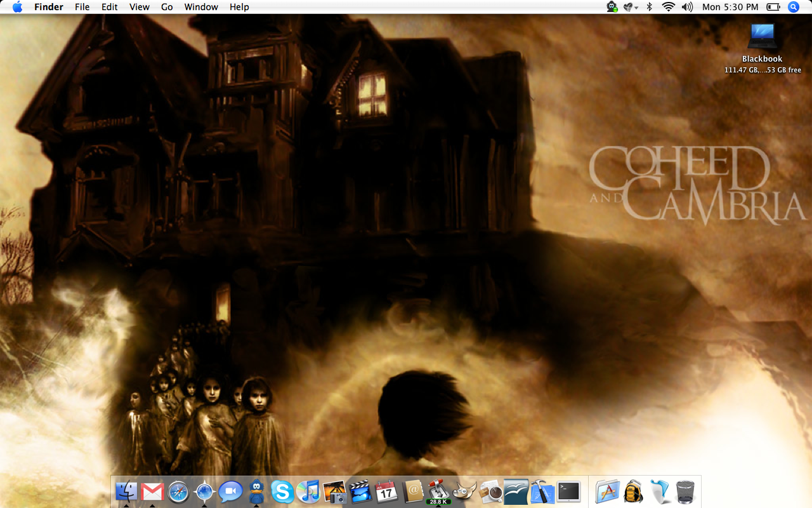Open the Wi-Fi AirPort status menu
This screenshot has height=508, width=812.
(x=668, y=7)
